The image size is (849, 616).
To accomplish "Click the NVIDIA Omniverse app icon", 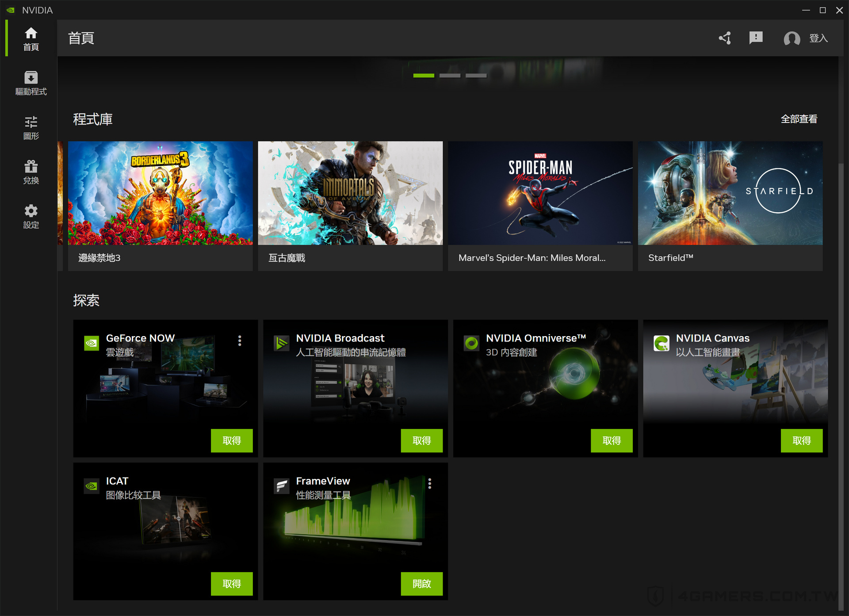I will (471, 343).
